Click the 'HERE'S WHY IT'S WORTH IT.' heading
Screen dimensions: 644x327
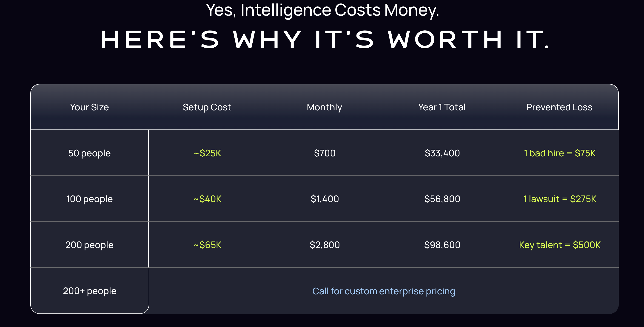tap(325, 40)
